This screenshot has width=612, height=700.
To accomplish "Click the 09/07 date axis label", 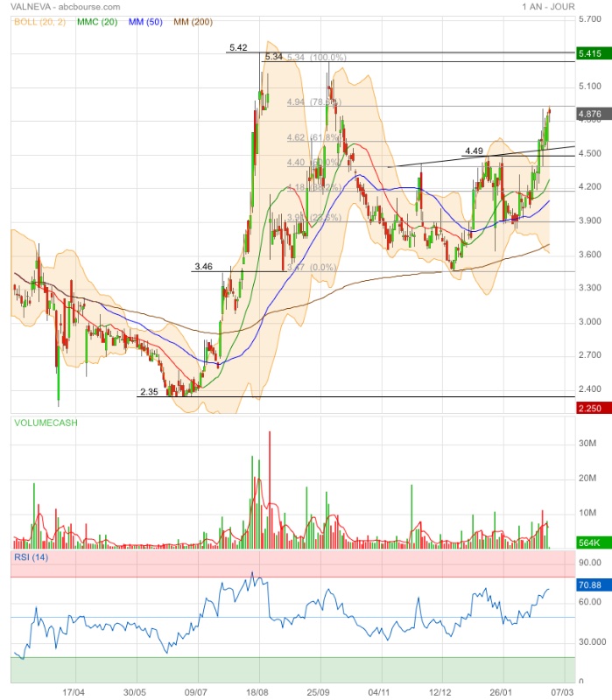I will click(195, 692).
